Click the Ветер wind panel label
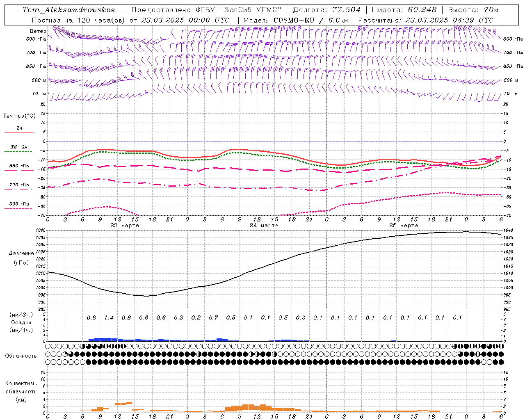525x420 pixels. tap(38, 31)
